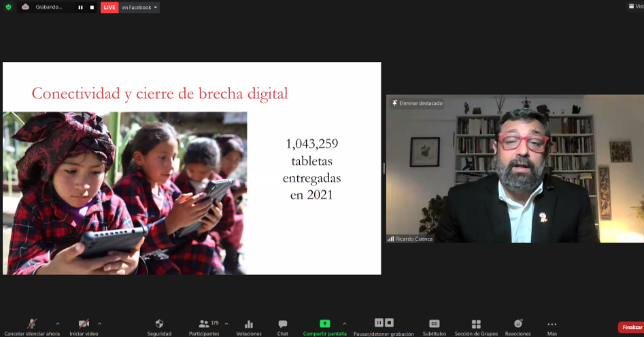Expand audio options arrow beside microphone

pyautogui.click(x=57, y=323)
